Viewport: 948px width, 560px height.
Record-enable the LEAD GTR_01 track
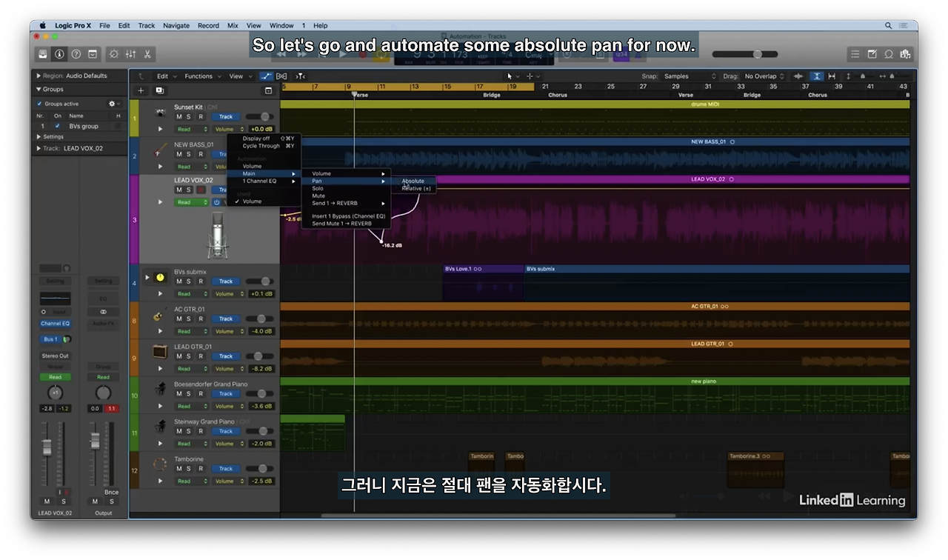coord(201,356)
